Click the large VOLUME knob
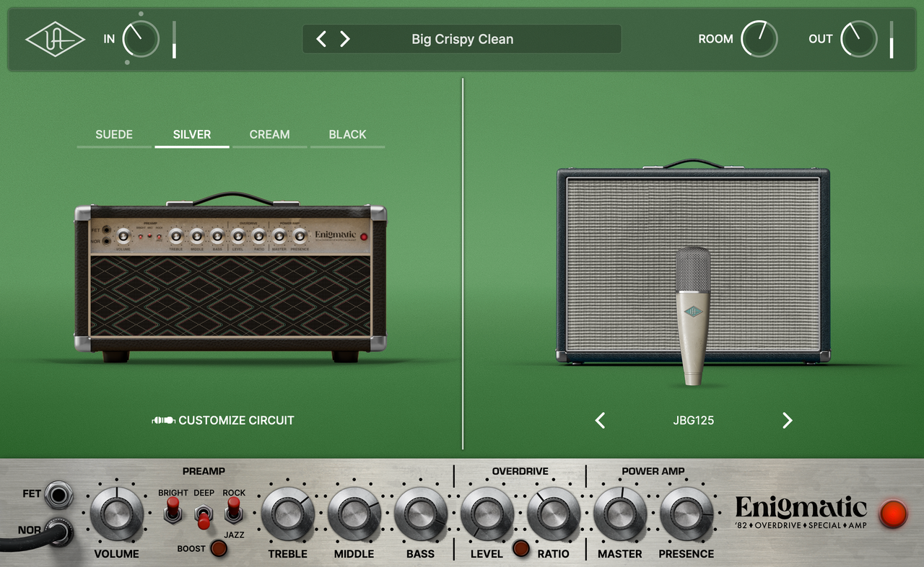The height and width of the screenshot is (567, 924). [116, 514]
